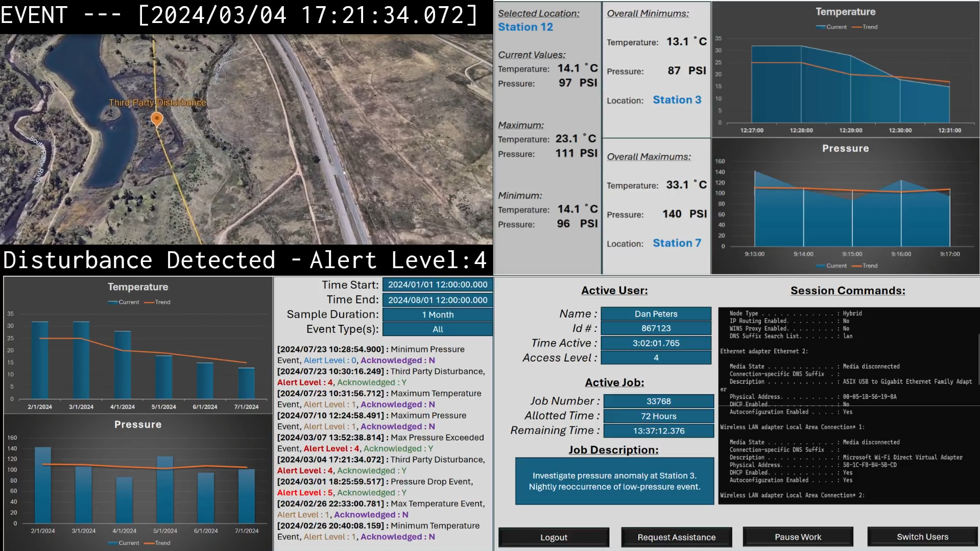The height and width of the screenshot is (551, 980).
Task: Click the 12:28:00 point on Temperature area chart
Action: 801,46
